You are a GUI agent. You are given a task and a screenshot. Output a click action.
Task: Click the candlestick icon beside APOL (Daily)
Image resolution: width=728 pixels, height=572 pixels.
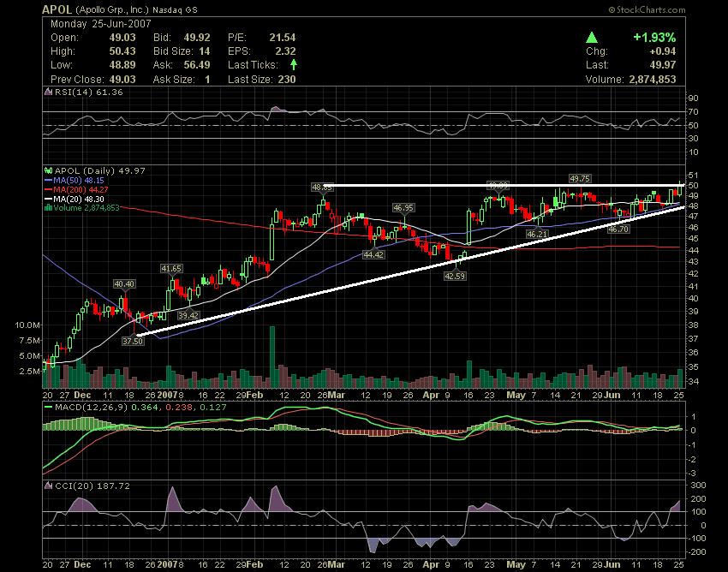(48, 170)
